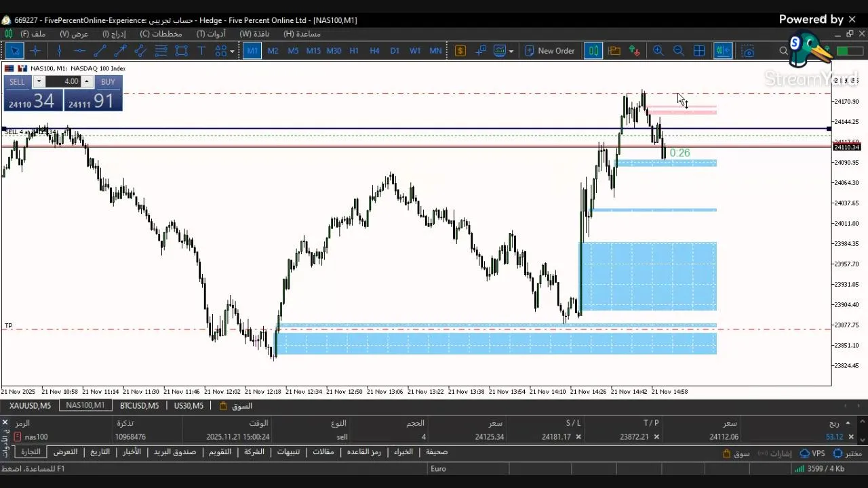Click the tile windows grid icon

699,51
